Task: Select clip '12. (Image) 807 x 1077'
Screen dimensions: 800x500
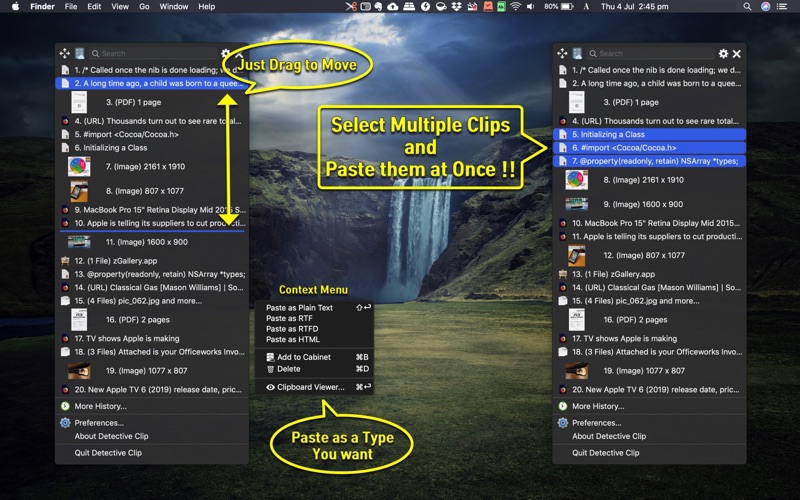Action: 649,256
